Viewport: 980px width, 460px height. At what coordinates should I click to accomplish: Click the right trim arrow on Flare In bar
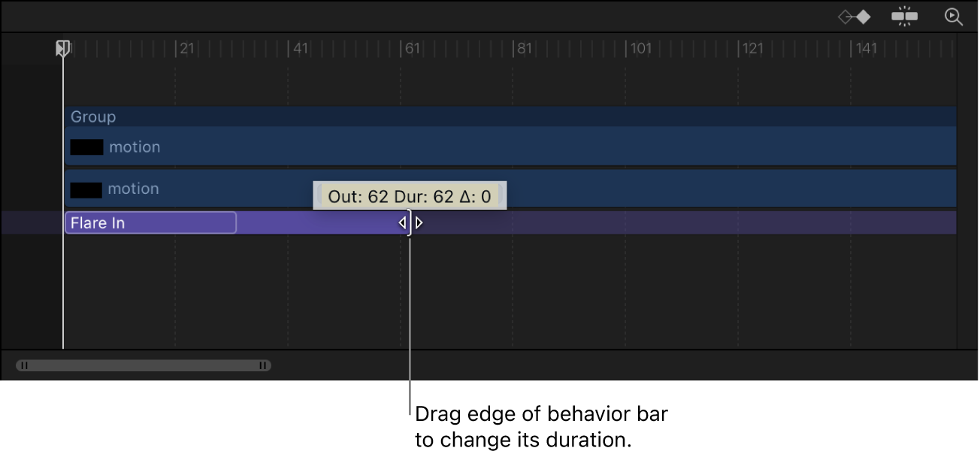(419, 222)
